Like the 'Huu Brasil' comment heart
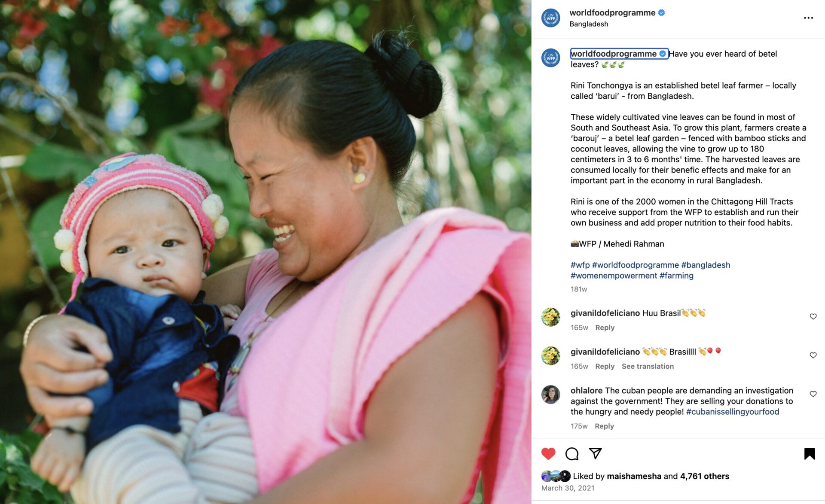This screenshot has width=825, height=504. click(x=813, y=316)
